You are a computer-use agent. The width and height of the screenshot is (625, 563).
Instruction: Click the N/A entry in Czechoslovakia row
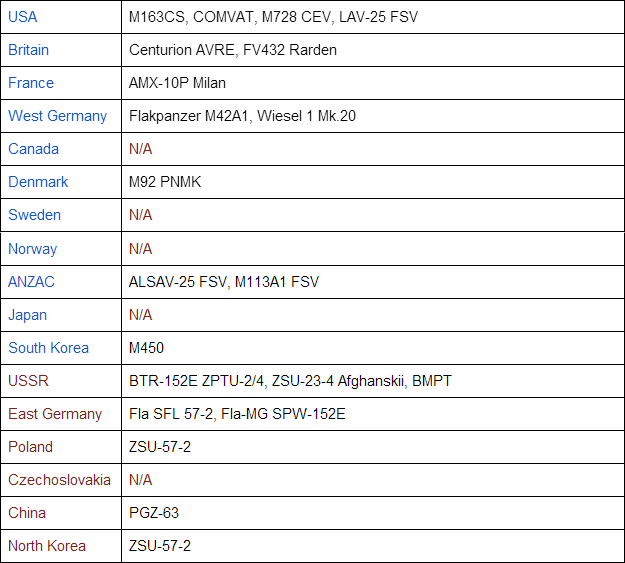click(x=141, y=480)
